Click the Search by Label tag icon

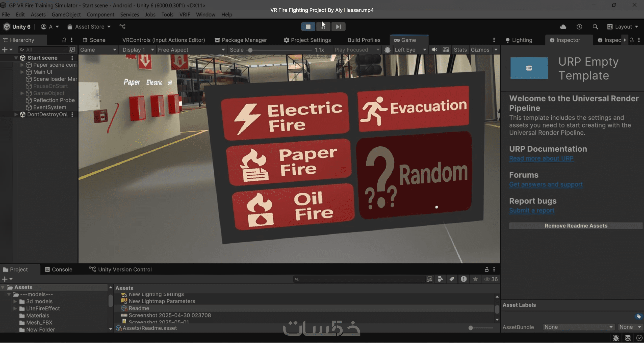(x=452, y=279)
